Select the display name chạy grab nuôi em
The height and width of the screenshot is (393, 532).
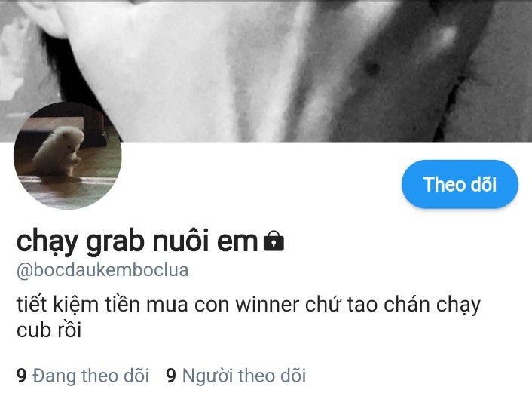137,241
